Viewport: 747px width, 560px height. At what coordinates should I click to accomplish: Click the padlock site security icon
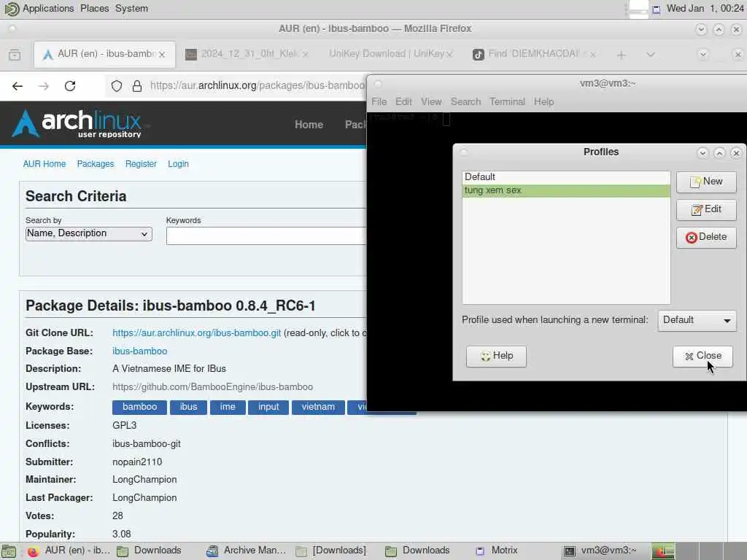(x=137, y=86)
